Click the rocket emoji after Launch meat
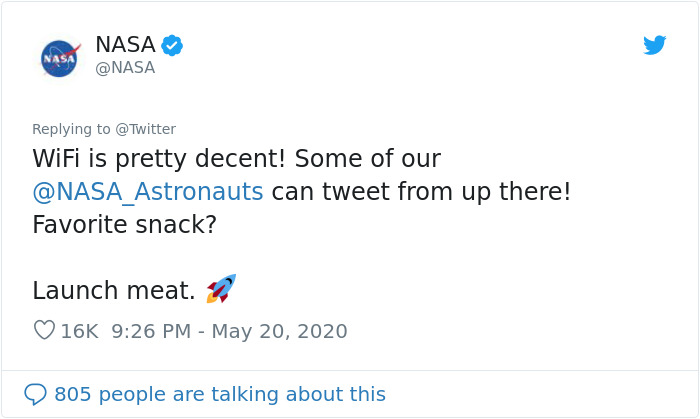Viewport: 700px width, 419px height. (221, 289)
